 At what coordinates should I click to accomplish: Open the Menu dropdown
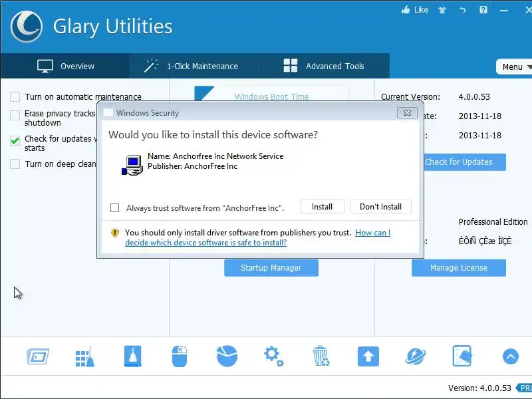tap(514, 67)
